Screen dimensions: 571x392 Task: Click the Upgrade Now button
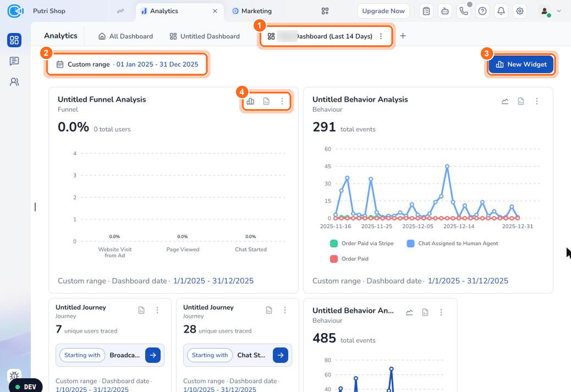[383, 11]
